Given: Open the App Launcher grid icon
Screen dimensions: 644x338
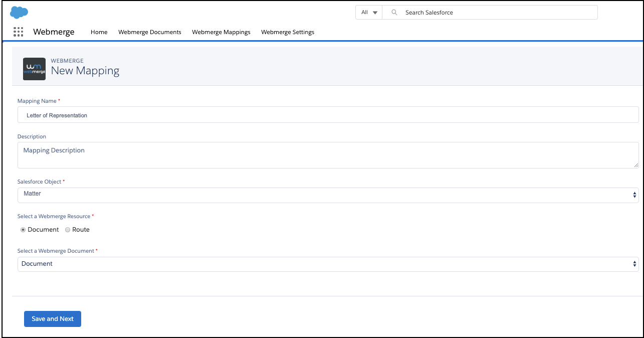Looking at the screenshot, I should coord(19,32).
